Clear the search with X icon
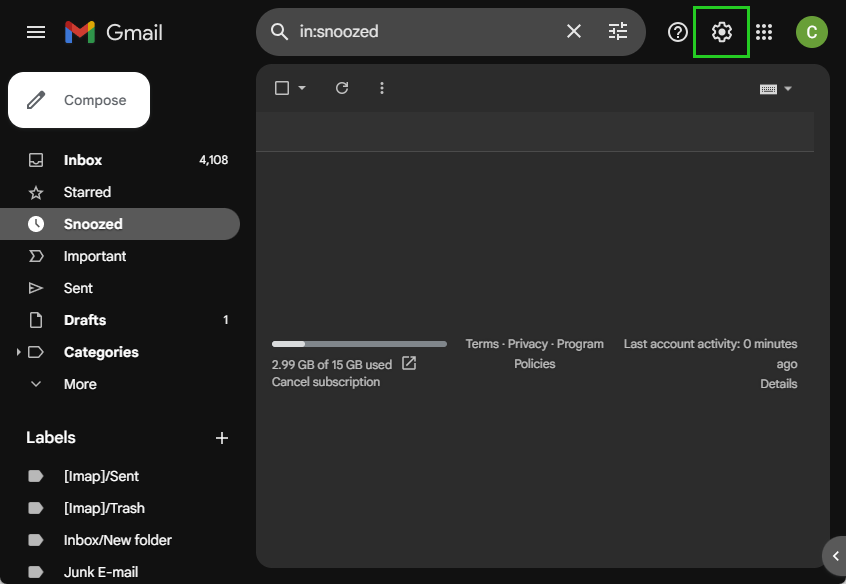Screen dimensions: 846x584 point(574,32)
